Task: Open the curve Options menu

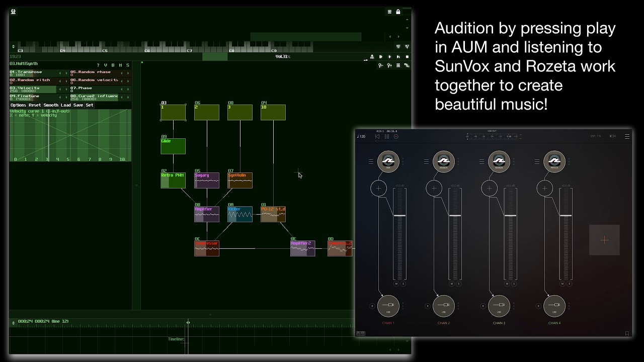Action: (x=18, y=105)
